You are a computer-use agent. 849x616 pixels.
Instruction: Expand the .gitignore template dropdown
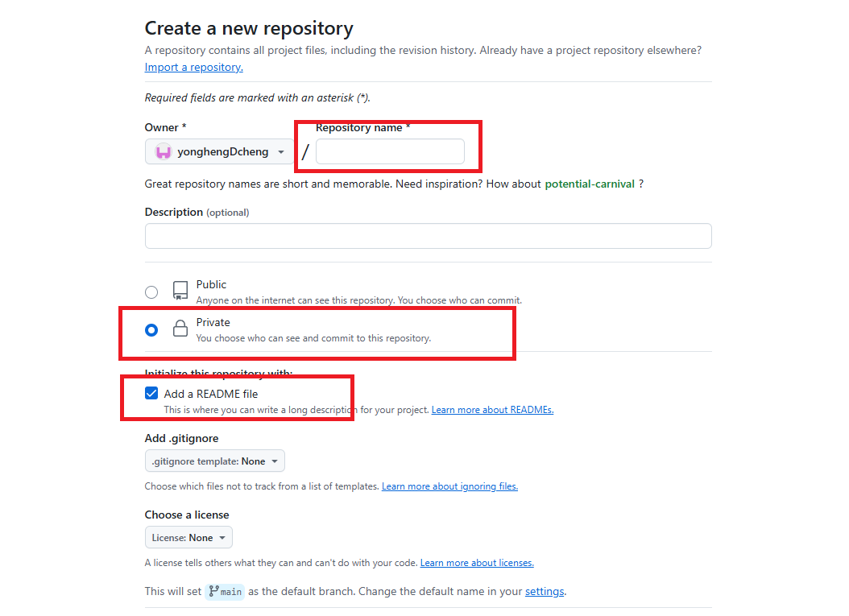pos(215,461)
